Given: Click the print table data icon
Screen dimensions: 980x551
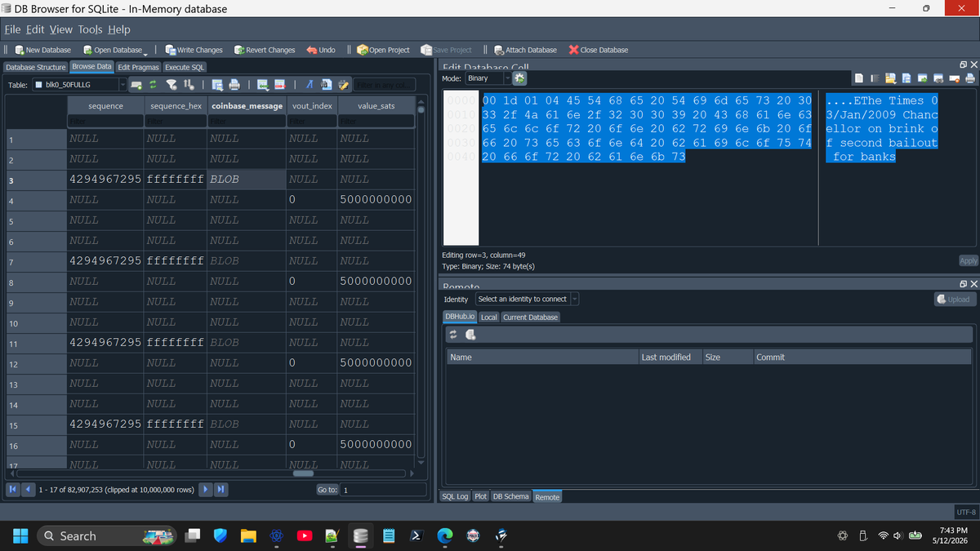Looking at the screenshot, I should 234,85.
